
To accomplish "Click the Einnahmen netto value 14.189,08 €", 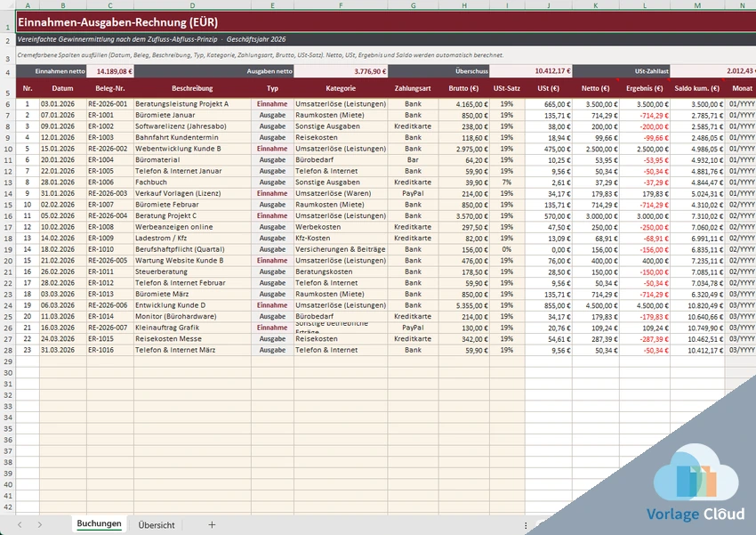I will click(110, 71).
